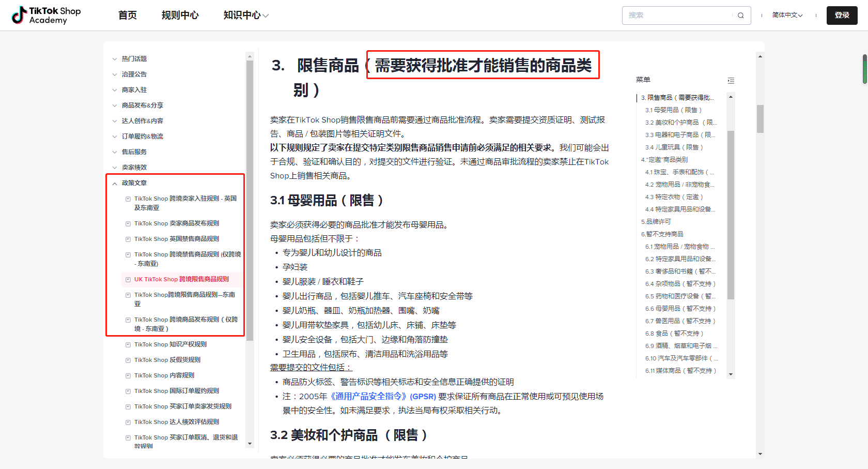
Task: Open TikTok Shop 国际订单履约规则 article
Action: coord(177,391)
